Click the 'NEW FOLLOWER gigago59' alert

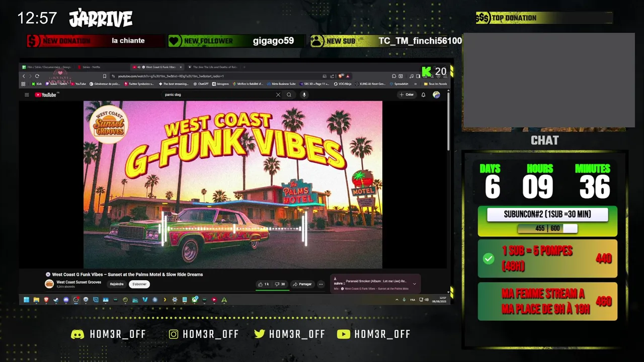point(236,41)
